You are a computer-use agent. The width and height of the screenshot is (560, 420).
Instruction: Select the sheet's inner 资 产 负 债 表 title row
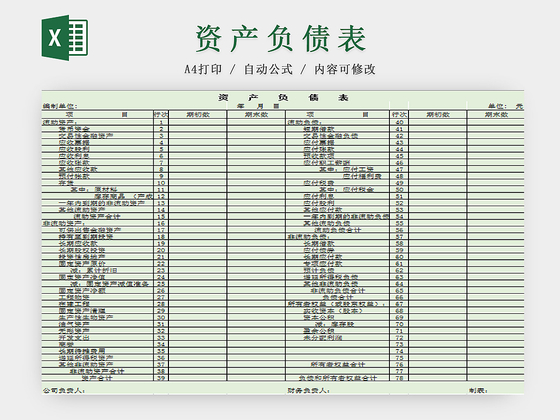[x=283, y=97]
